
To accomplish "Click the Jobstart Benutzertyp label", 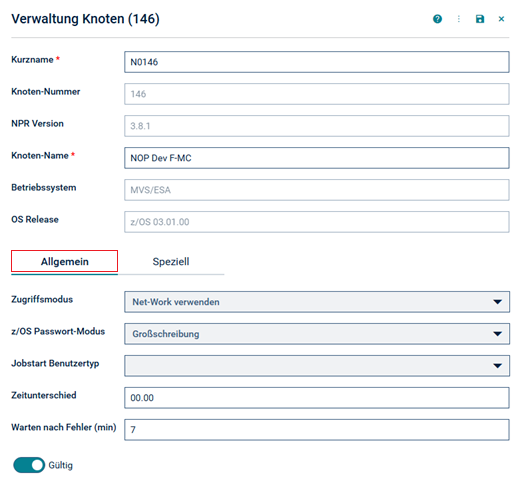I will pyautogui.click(x=55, y=364).
